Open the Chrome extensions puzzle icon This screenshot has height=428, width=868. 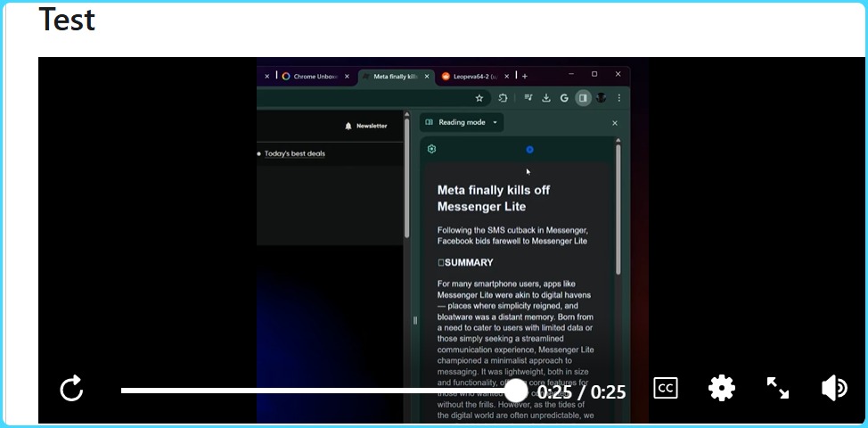click(503, 98)
